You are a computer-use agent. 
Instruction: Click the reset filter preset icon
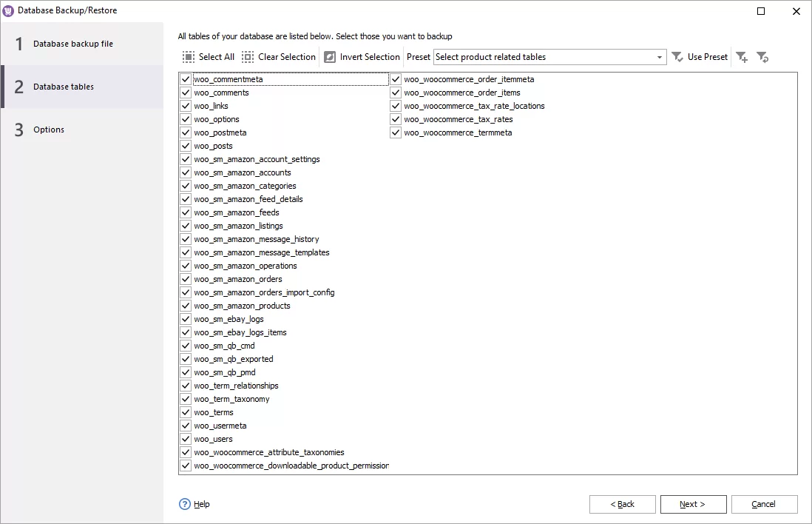pyautogui.click(x=762, y=56)
